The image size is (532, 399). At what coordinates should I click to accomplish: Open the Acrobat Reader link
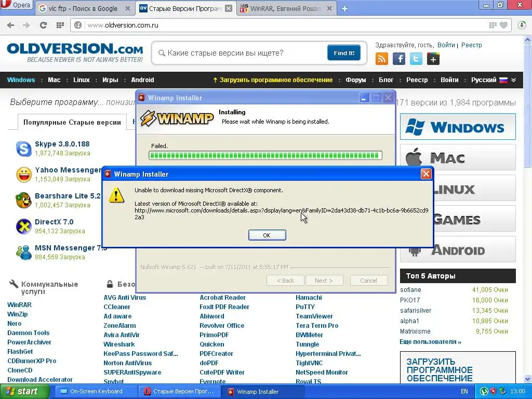[222, 298]
